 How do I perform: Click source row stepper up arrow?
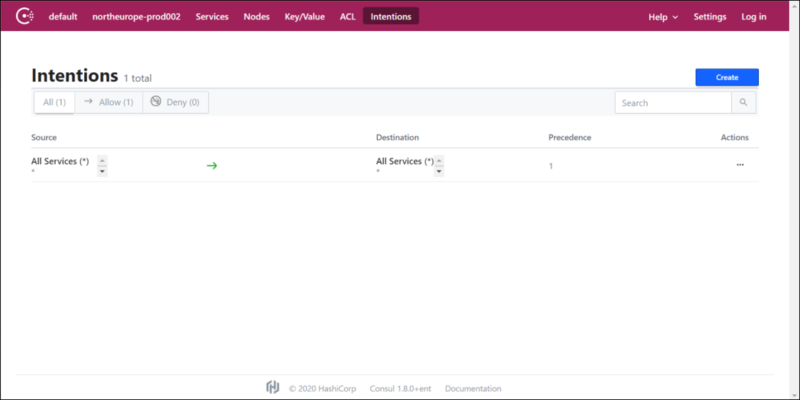[x=102, y=161]
